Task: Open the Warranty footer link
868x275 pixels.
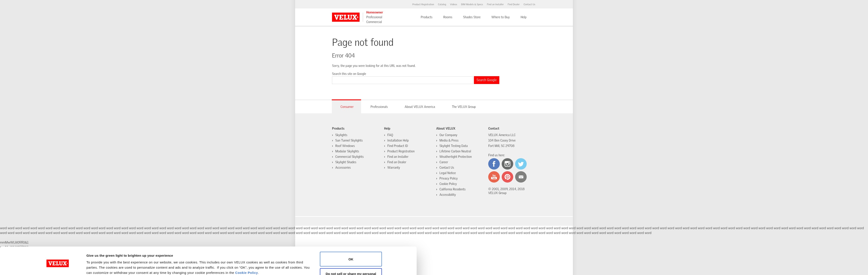Action: click(394, 168)
